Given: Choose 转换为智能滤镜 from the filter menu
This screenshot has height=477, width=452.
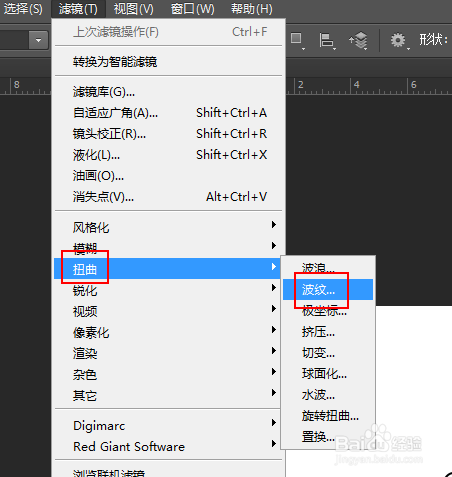Looking at the screenshot, I should tap(168, 62).
